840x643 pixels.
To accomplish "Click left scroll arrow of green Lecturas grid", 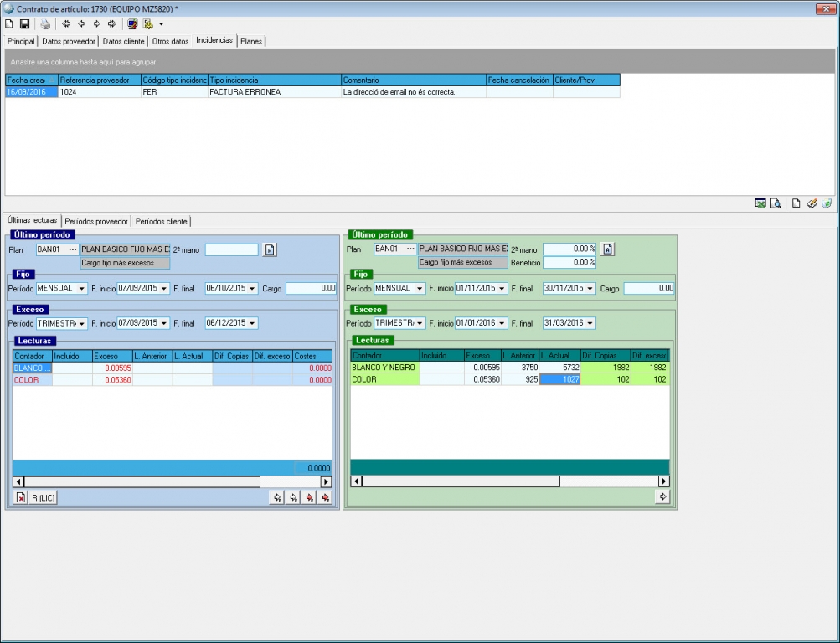I will pos(356,481).
